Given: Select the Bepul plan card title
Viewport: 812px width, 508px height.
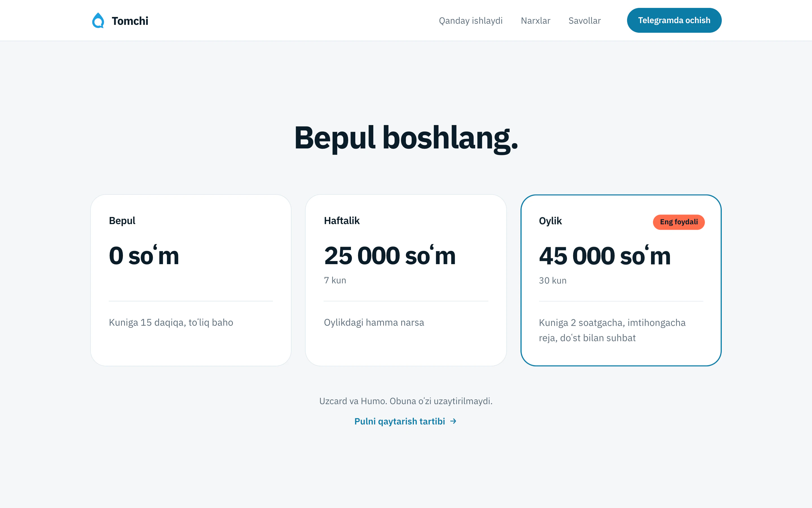Looking at the screenshot, I should pos(122,220).
